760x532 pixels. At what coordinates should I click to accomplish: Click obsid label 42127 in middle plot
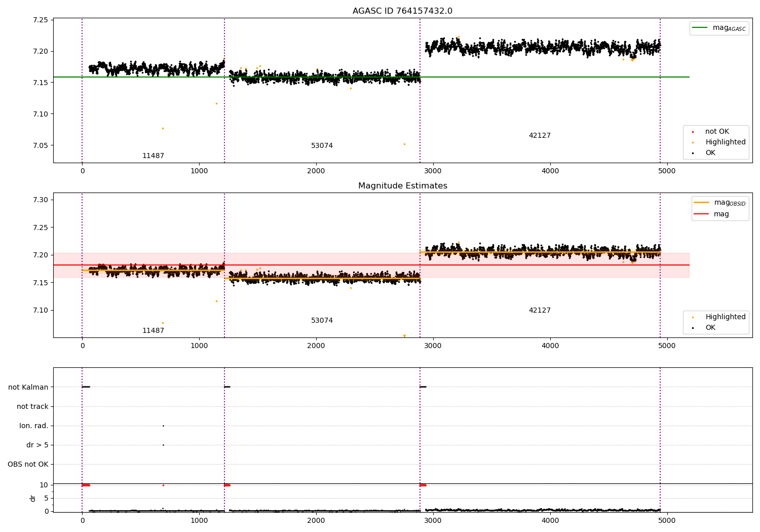click(x=540, y=311)
